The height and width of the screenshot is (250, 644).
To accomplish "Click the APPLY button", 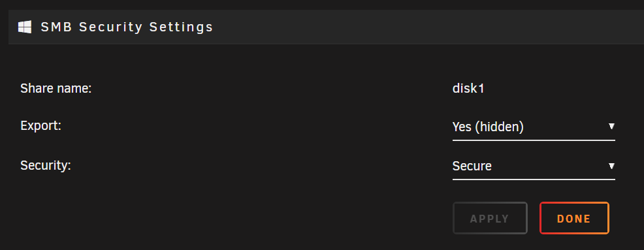I will coord(490,219).
